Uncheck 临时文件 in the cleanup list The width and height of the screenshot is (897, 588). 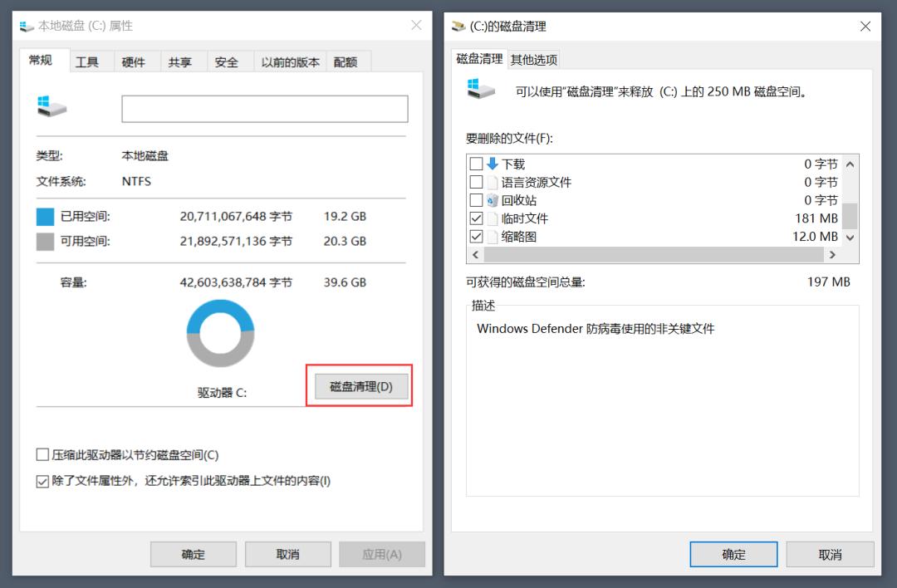[x=476, y=218]
